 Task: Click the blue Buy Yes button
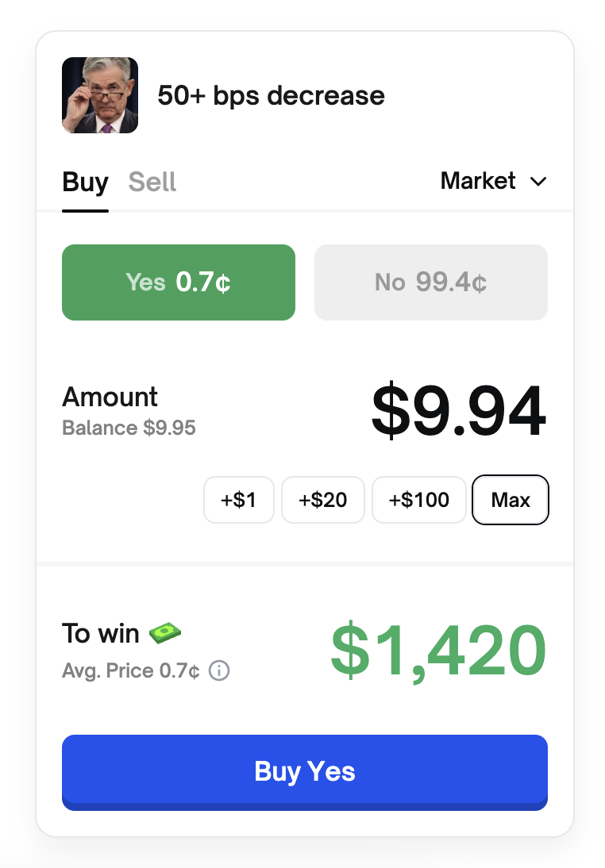pos(305,772)
